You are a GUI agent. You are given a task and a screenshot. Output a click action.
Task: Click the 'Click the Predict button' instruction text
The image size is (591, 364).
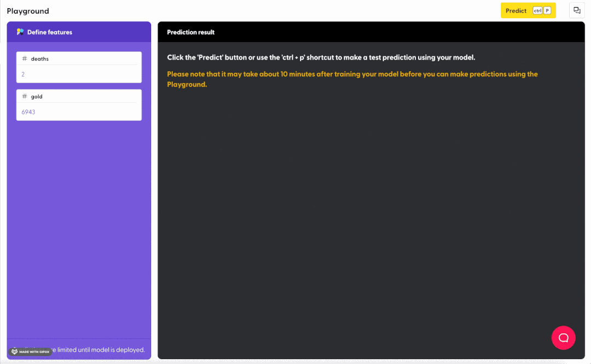[321, 57]
